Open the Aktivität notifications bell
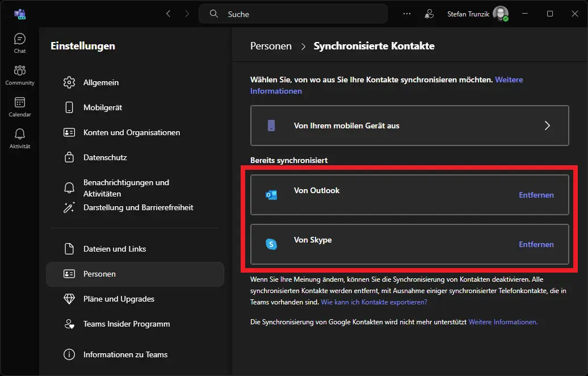This screenshot has width=588, height=376. 19,139
